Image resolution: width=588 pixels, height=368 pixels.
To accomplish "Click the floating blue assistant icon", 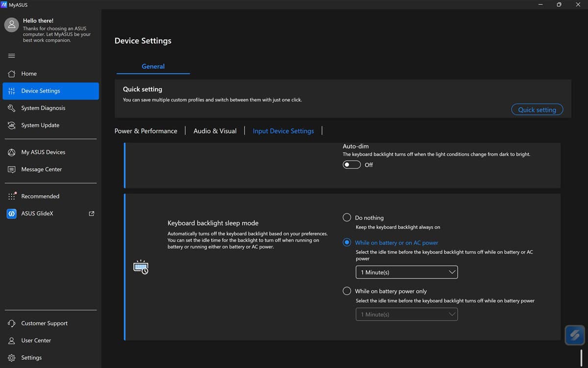I will tap(575, 336).
